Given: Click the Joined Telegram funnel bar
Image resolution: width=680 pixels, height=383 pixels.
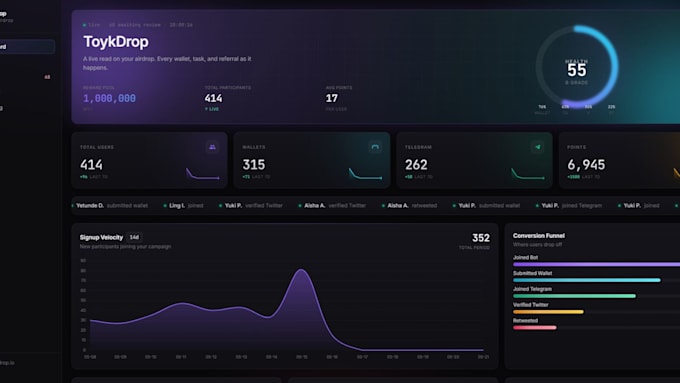Looking at the screenshot, I should pyautogui.click(x=575, y=296).
